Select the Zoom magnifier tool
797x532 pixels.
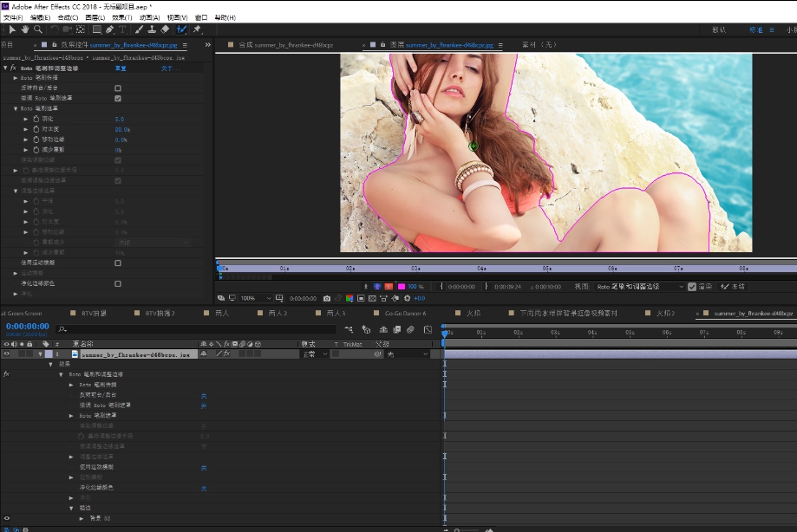tap(38, 29)
